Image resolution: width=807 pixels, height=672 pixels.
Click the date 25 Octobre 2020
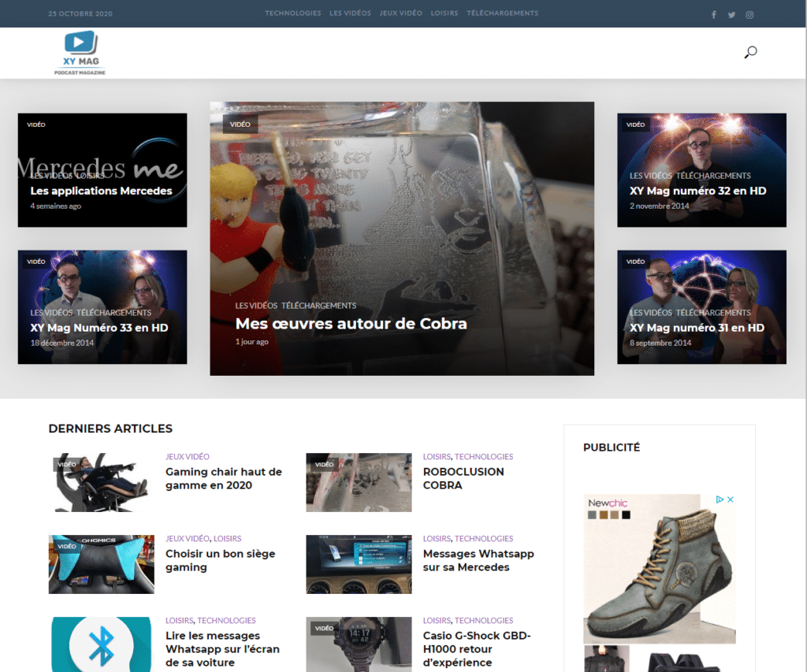(80, 14)
